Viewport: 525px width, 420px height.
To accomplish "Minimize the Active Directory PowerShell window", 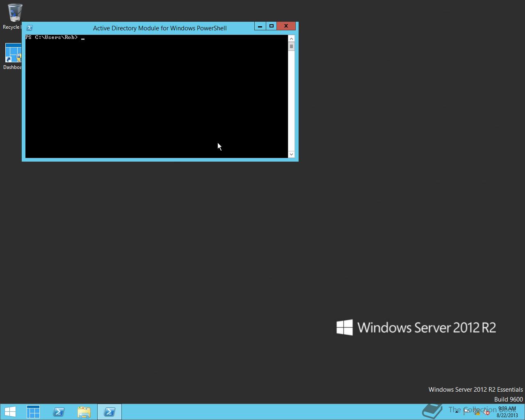I will coord(260,26).
